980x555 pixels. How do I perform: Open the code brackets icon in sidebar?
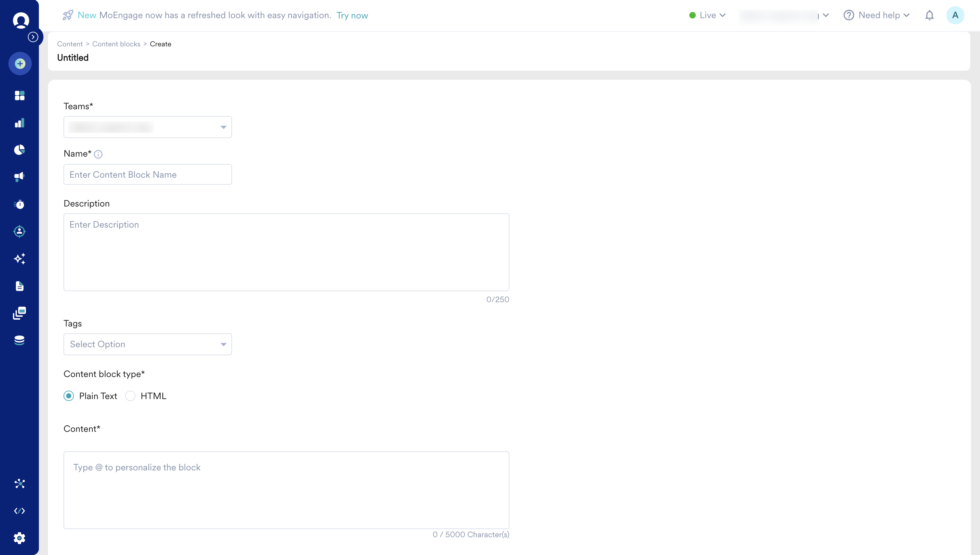click(x=19, y=511)
